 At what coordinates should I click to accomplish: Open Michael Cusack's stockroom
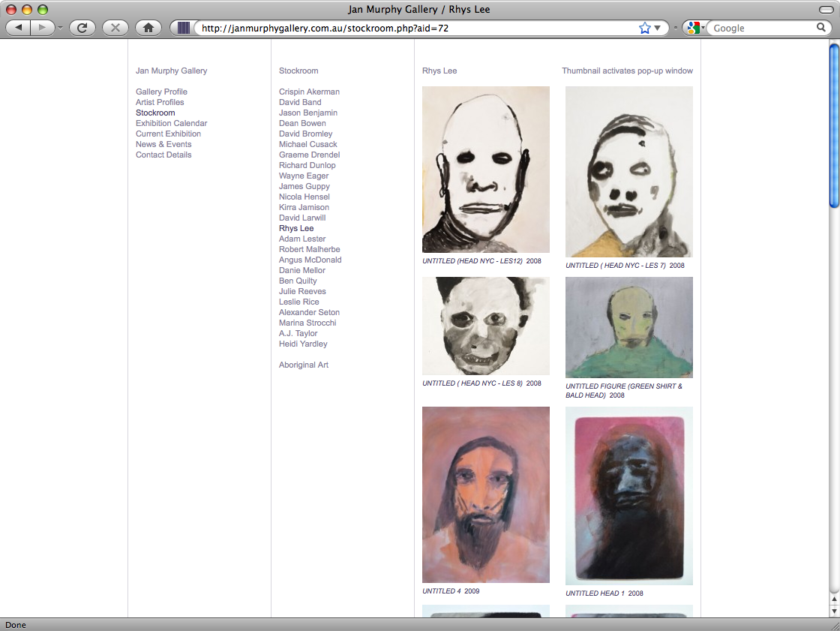click(308, 144)
